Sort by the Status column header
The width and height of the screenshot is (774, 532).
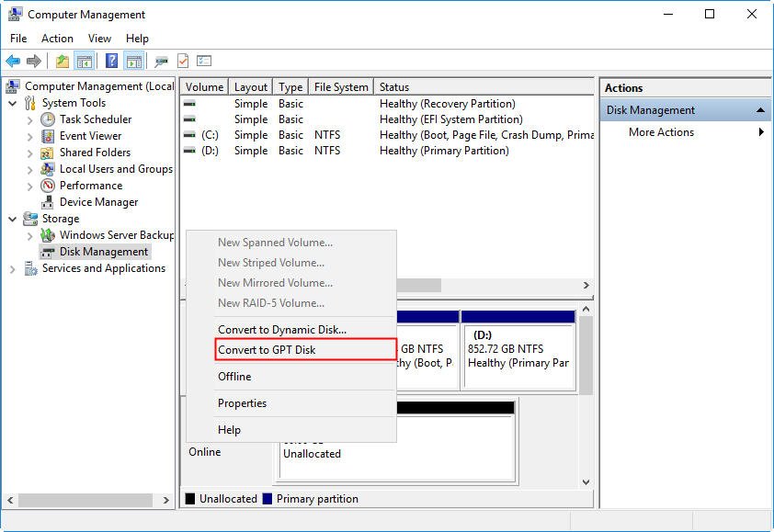pyautogui.click(x=484, y=87)
